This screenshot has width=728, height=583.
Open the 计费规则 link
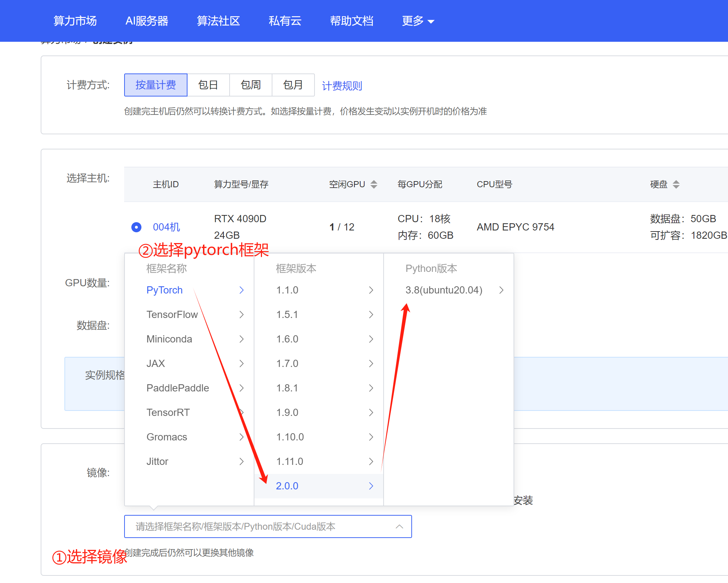(x=342, y=86)
